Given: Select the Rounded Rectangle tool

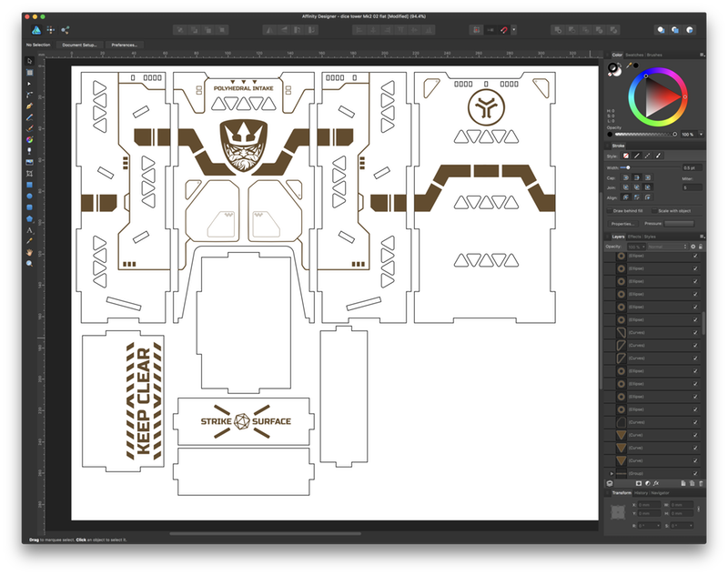Looking at the screenshot, I should (x=29, y=207).
